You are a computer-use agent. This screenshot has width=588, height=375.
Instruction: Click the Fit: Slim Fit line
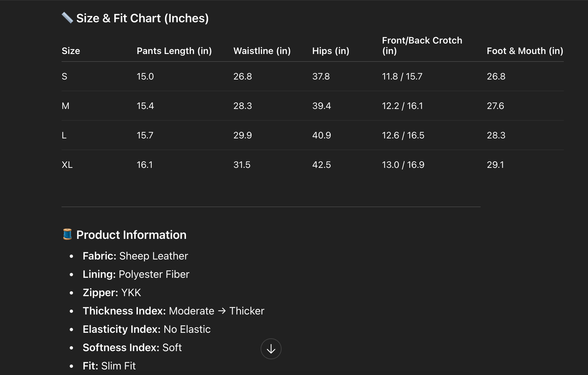(109, 366)
